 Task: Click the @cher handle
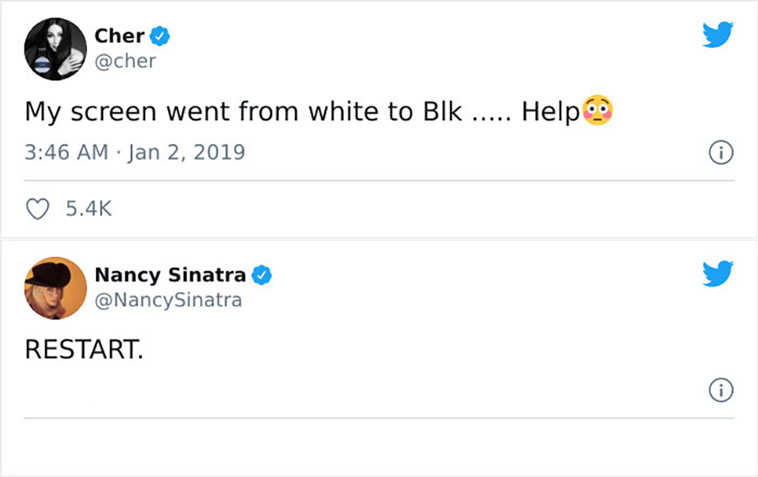(x=125, y=61)
